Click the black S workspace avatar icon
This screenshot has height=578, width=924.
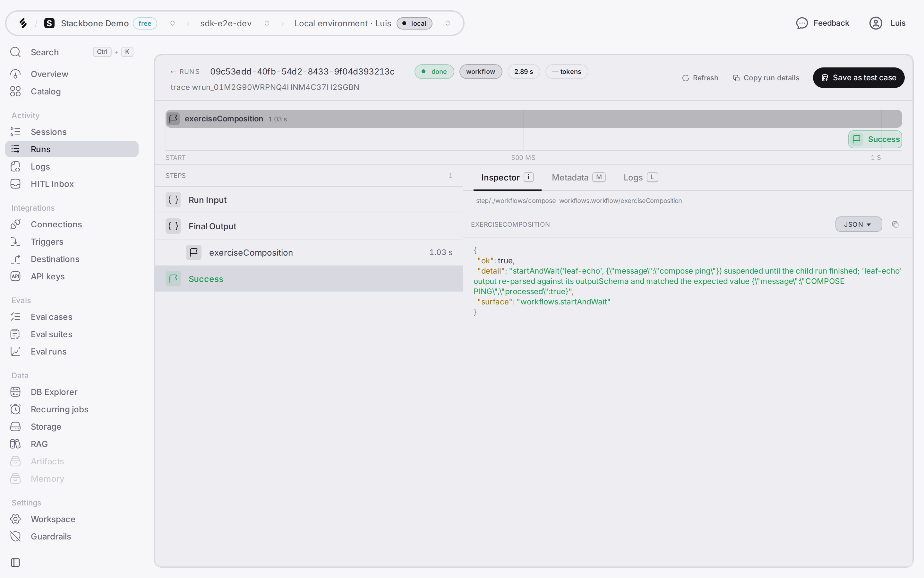pyautogui.click(x=49, y=23)
